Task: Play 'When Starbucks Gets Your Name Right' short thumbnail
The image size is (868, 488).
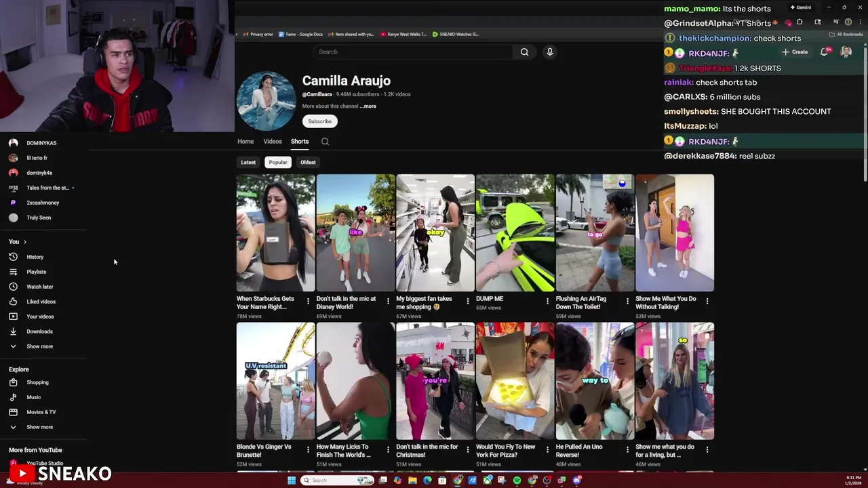Action: click(275, 232)
